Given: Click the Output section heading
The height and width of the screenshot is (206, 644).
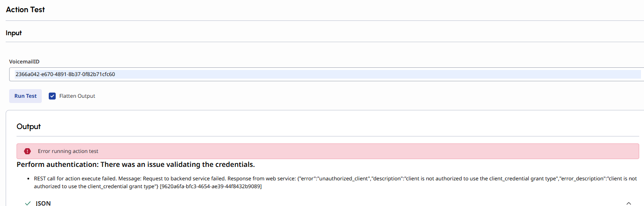Looking at the screenshot, I should [29, 126].
